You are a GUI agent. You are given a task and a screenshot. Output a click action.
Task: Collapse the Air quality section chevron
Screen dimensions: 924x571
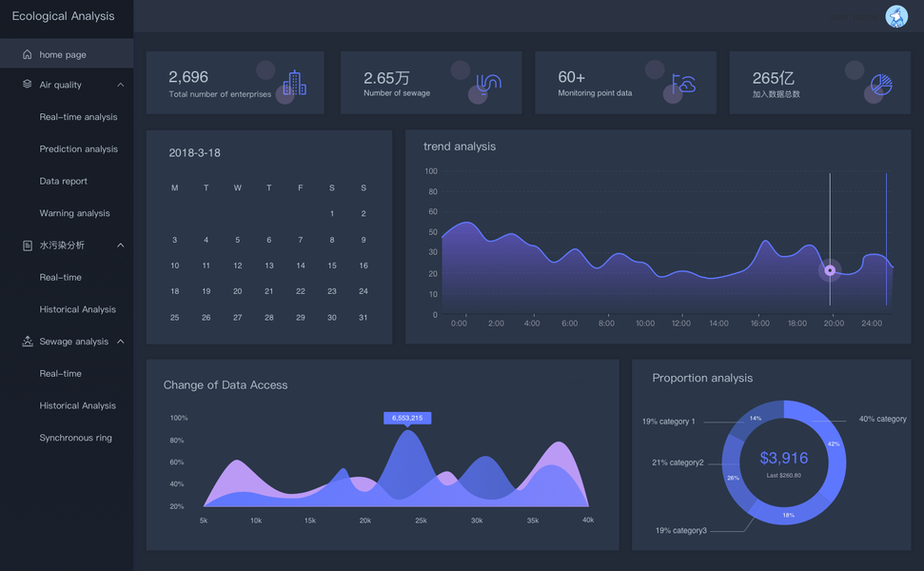click(x=120, y=85)
